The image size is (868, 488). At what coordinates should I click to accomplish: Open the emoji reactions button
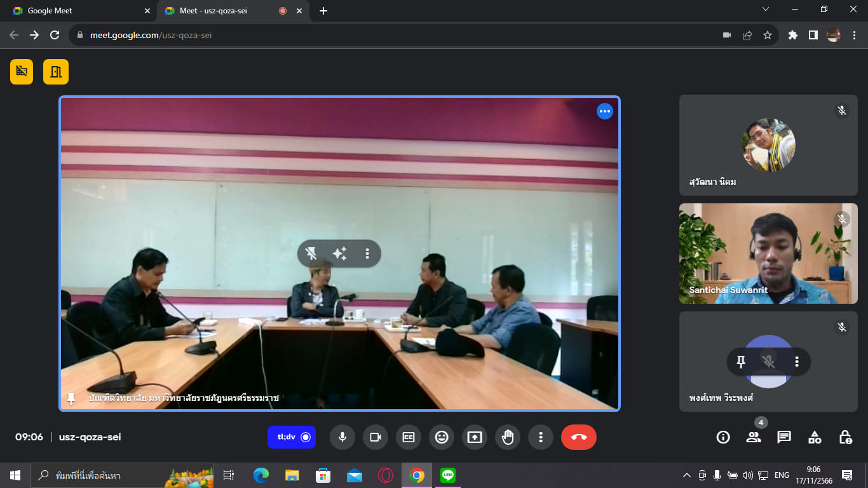[441, 437]
